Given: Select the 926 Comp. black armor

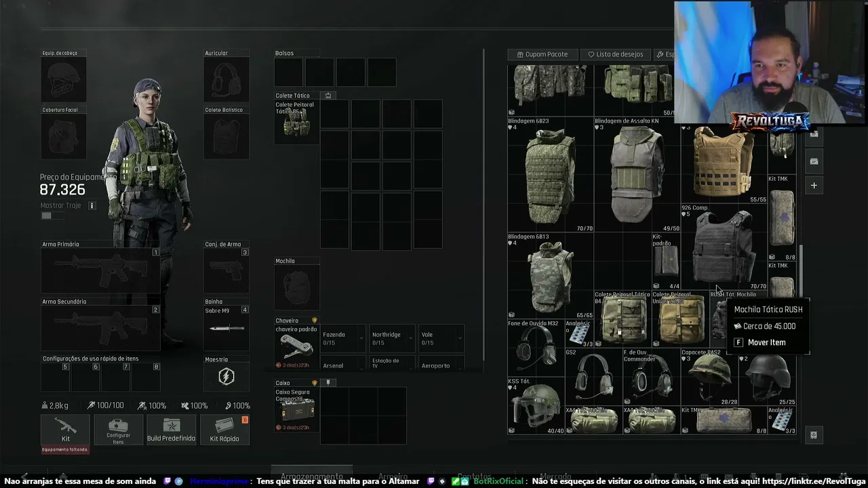Looking at the screenshot, I should coord(724,247).
